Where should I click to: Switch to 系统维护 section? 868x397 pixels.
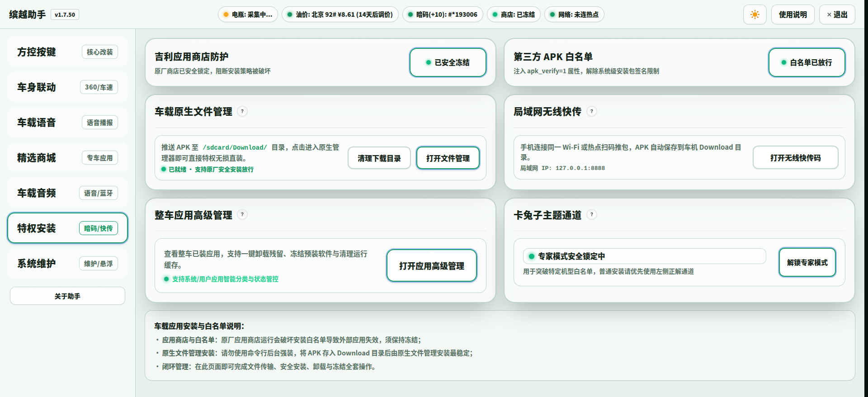tap(67, 264)
